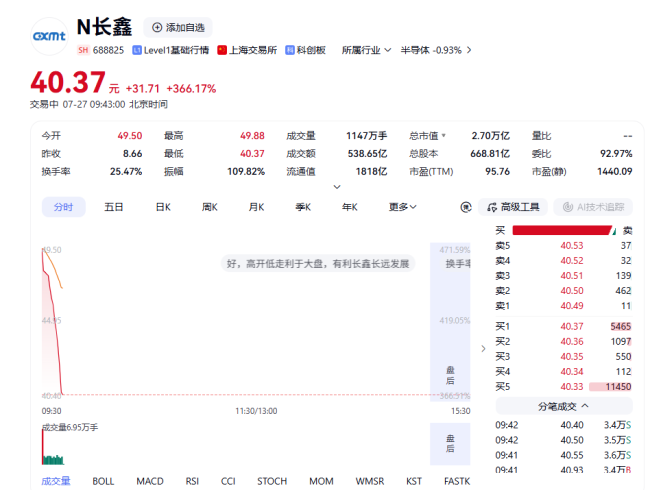Click 买1 price 40.37
Screen dimensions: 650x490
[572, 327]
